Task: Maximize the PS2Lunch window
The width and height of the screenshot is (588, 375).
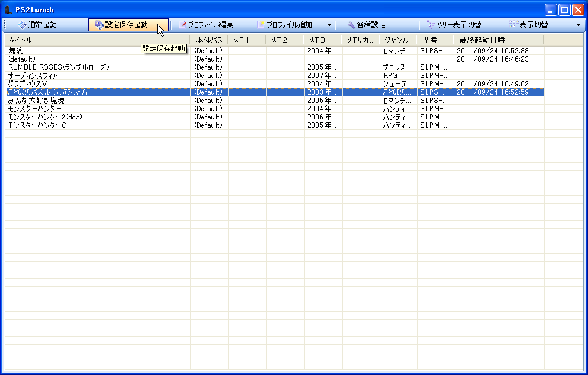Action: click(x=564, y=9)
